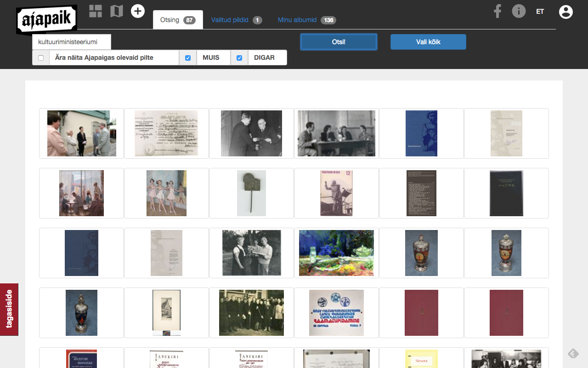Open the Minu albumid tab
Screen dimensions: 588x368
(x=307, y=20)
